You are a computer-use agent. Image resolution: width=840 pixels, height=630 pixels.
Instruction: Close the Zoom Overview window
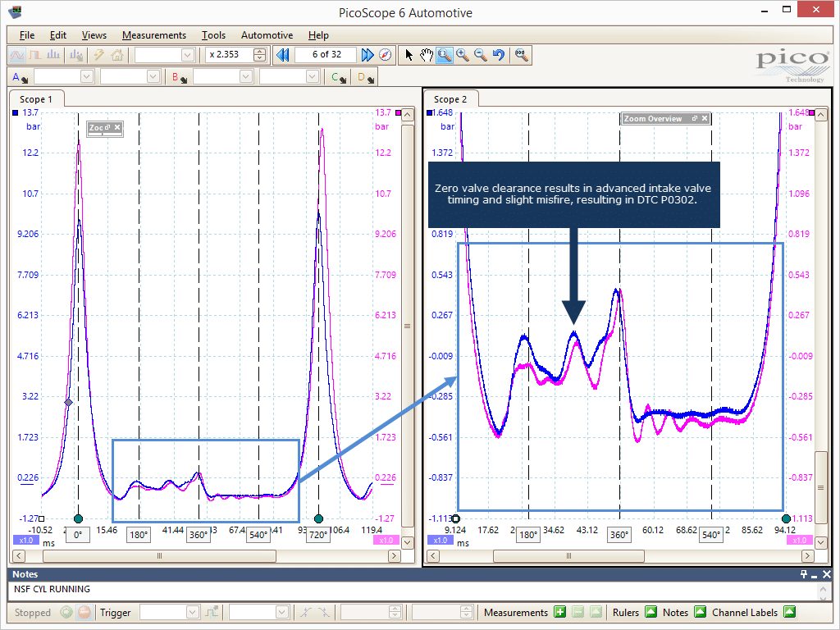[x=705, y=118]
